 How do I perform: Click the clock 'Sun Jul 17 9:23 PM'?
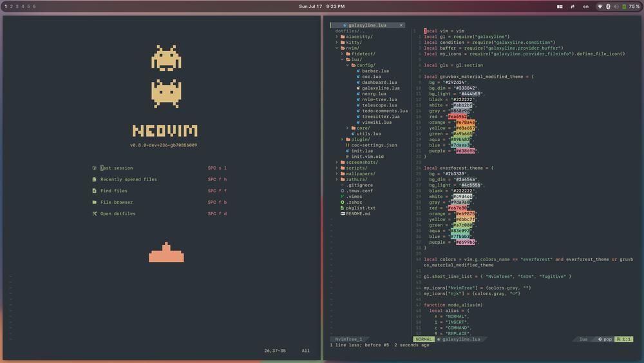click(x=321, y=6)
